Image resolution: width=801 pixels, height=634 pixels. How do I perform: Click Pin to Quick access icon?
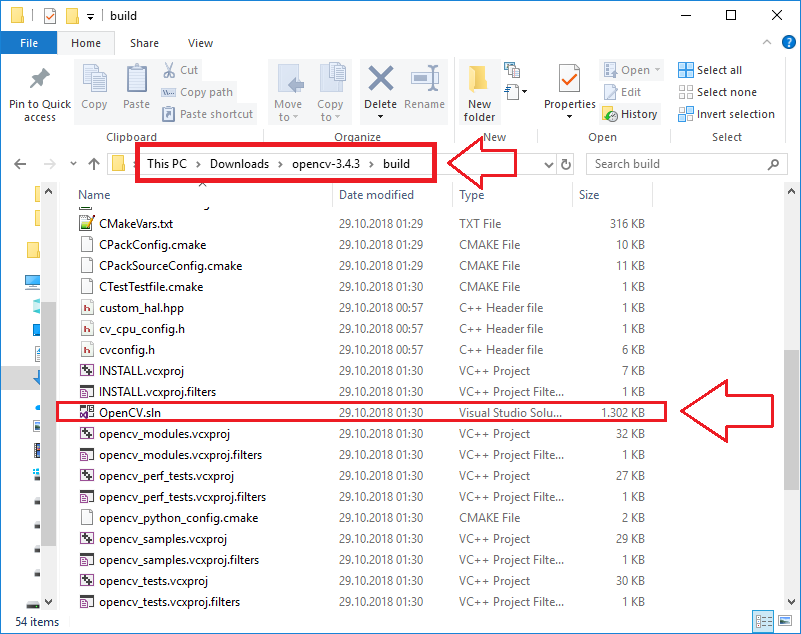coord(40,80)
